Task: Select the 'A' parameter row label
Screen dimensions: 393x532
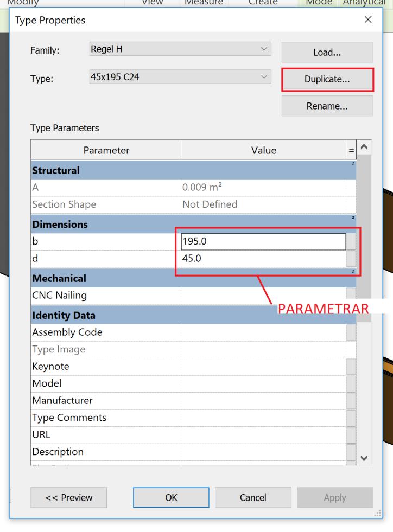Action: 35,187
